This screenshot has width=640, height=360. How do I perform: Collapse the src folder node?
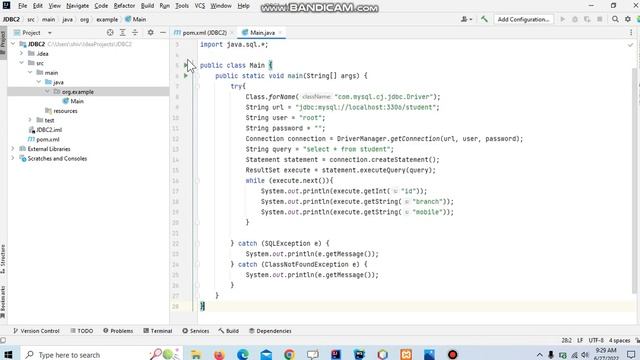22,63
